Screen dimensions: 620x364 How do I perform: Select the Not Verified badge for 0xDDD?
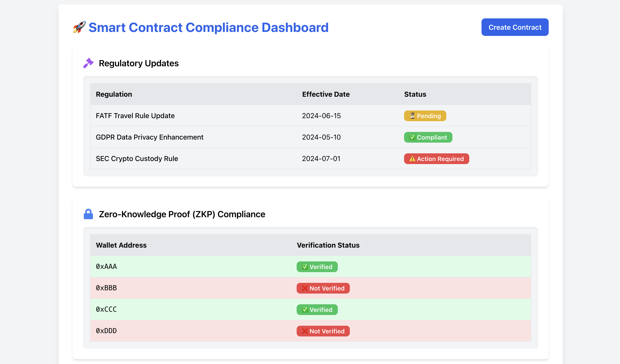coord(323,331)
